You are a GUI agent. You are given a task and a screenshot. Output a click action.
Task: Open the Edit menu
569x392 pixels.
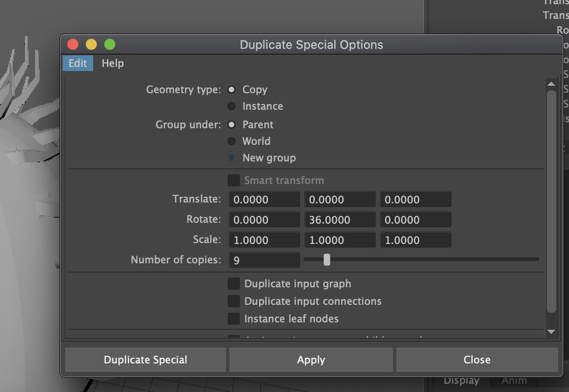pyautogui.click(x=78, y=63)
